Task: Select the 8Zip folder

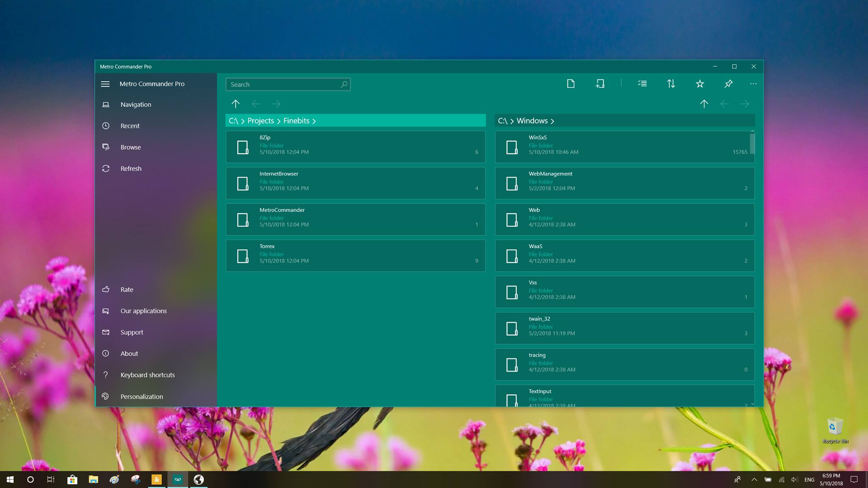Action: 356,147
